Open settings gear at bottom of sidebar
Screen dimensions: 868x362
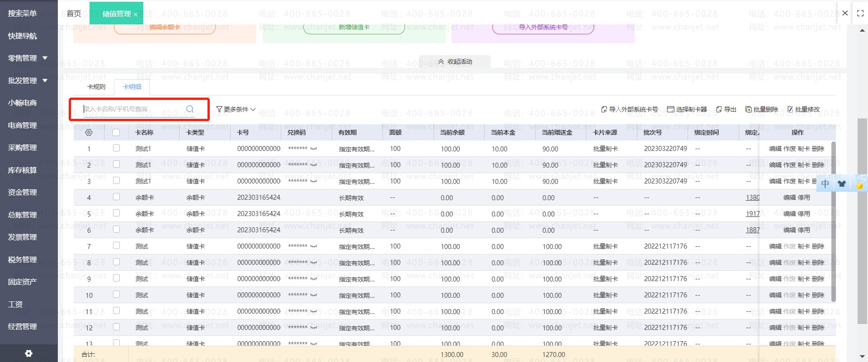[28, 353]
